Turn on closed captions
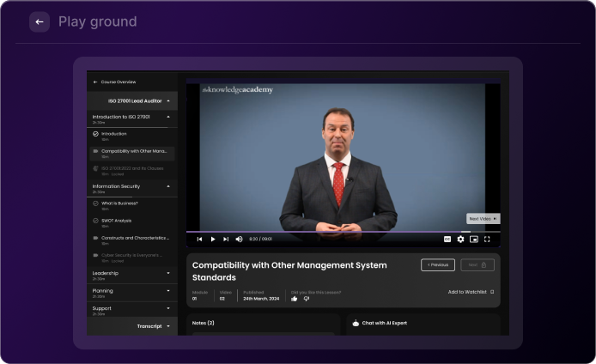Viewport: 596px width, 364px height. coord(447,240)
